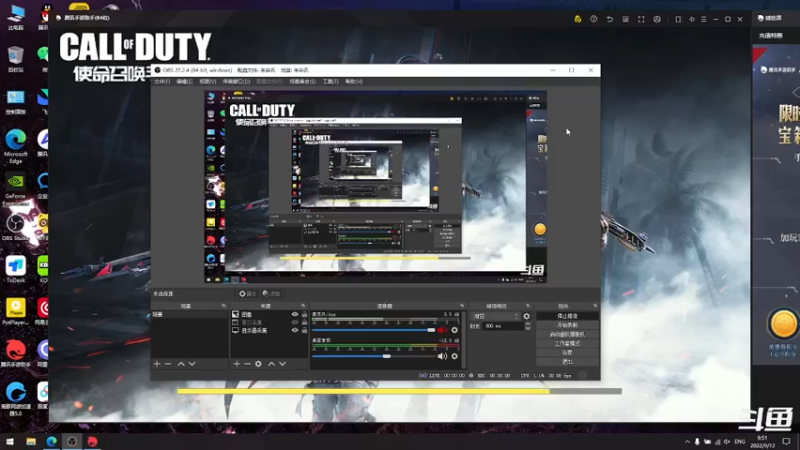Toggle the lock on display capture source
The height and width of the screenshot is (450, 800).
point(305,331)
